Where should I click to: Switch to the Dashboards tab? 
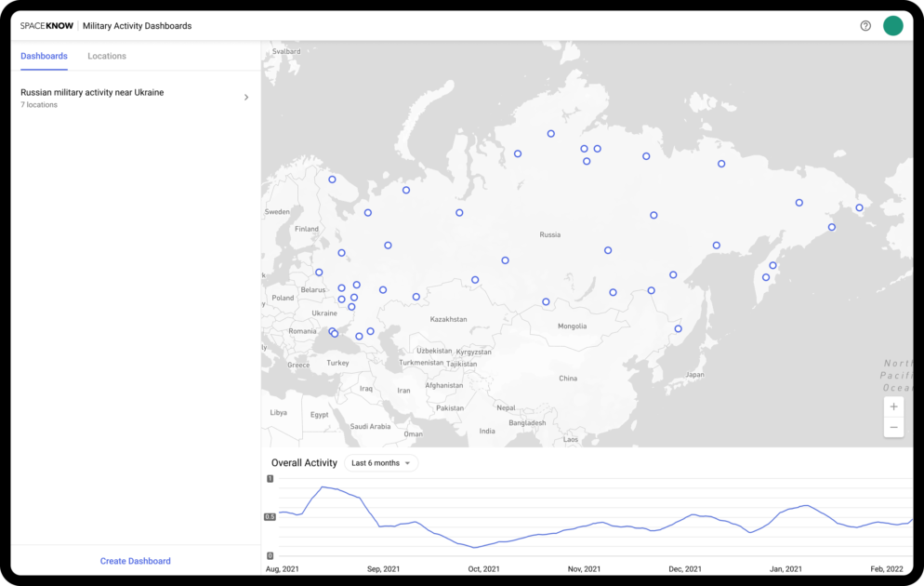tap(44, 56)
